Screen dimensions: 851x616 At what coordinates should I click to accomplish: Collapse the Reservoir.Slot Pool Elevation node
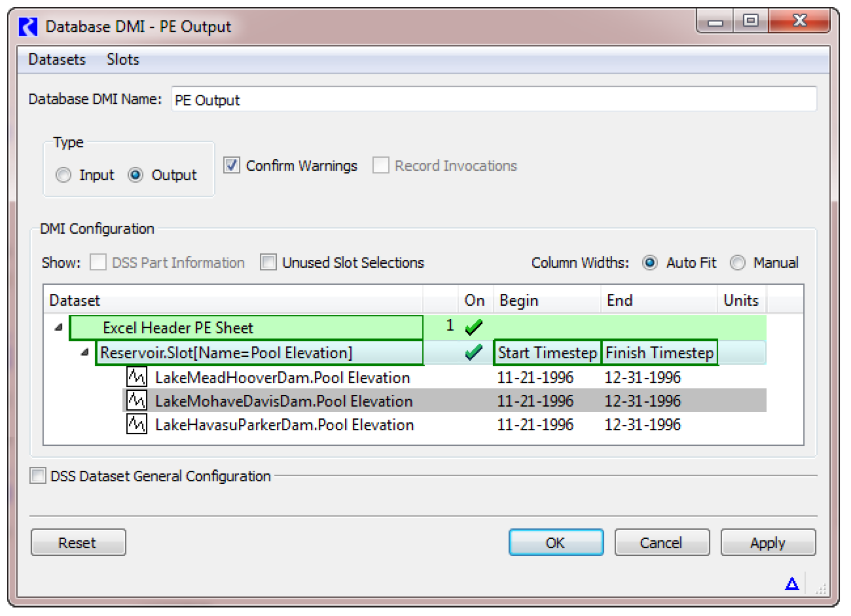[85, 352]
